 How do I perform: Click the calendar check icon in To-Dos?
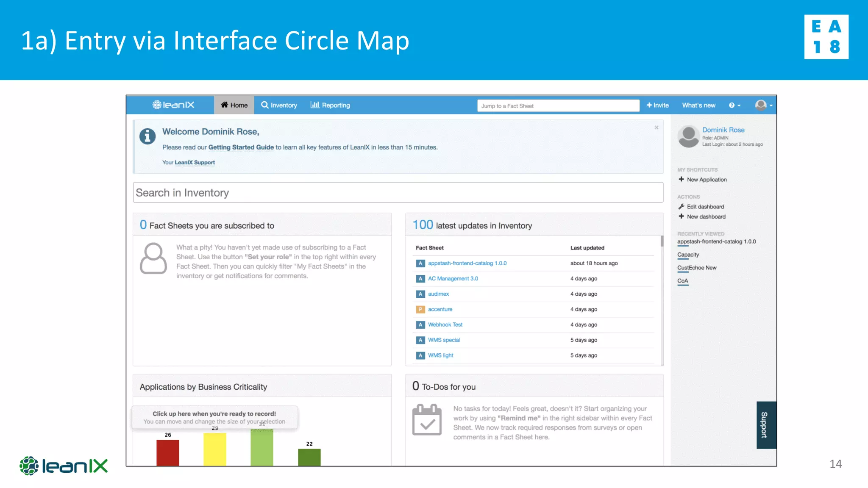click(427, 420)
